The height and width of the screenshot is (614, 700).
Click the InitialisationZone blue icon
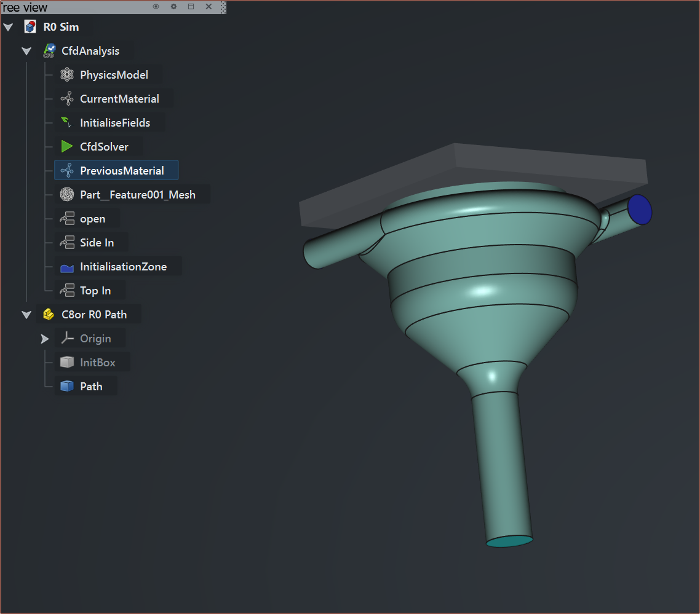coord(67,267)
